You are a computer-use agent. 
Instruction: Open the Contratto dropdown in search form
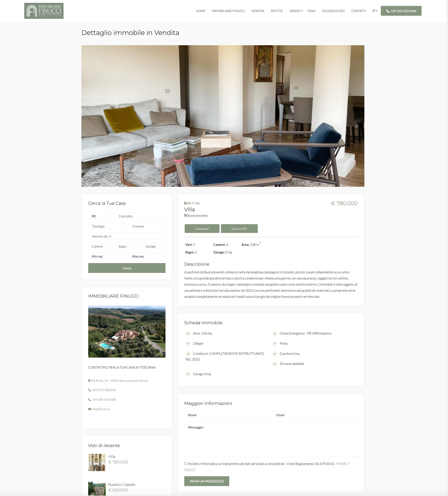140,216
